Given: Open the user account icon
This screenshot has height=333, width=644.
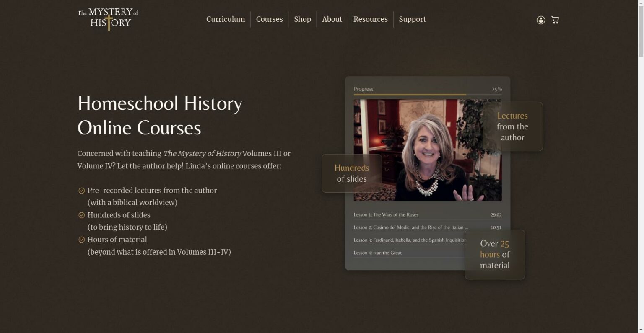Looking at the screenshot, I should coord(540,19).
